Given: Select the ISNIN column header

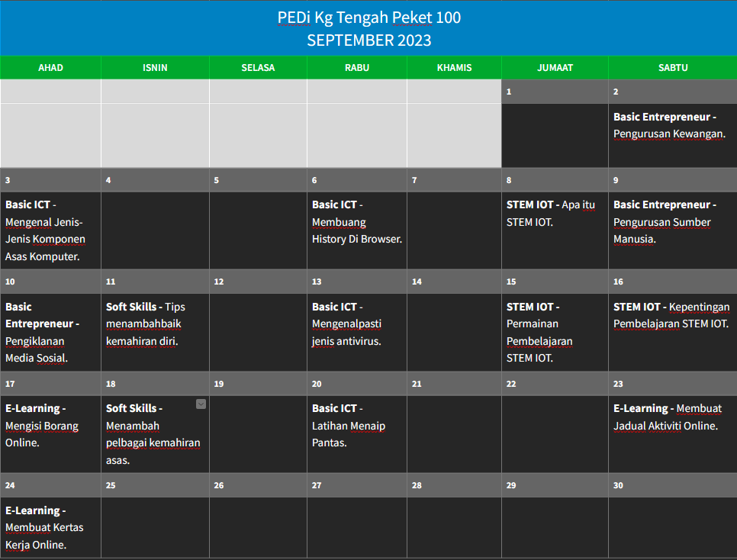Looking at the screenshot, I should tap(155, 68).
